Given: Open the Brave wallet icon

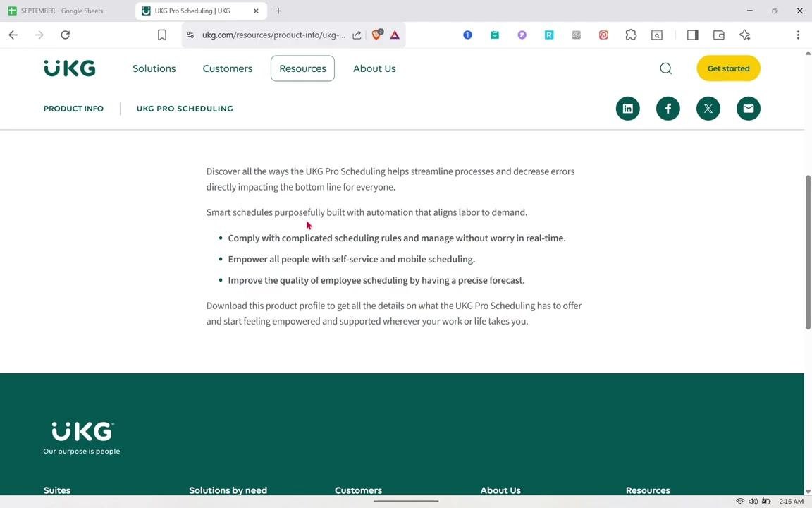Looking at the screenshot, I should pyautogui.click(x=719, y=35).
